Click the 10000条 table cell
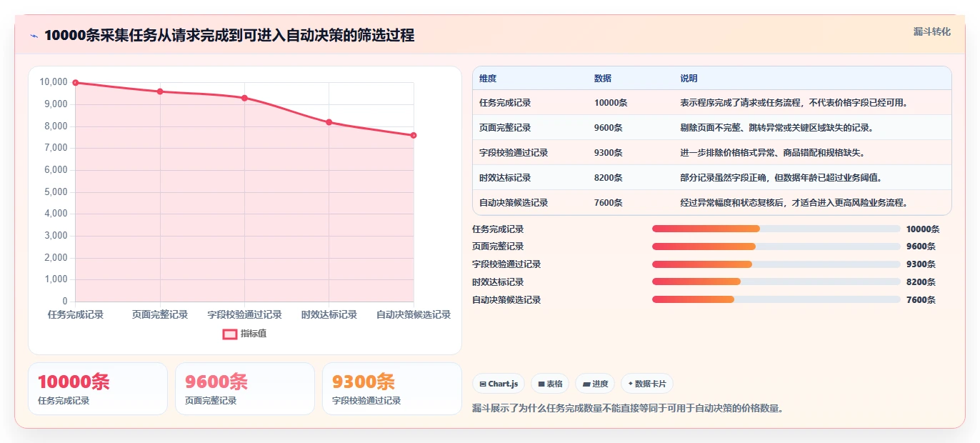This screenshot has width=980, height=443. pos(611,103)
